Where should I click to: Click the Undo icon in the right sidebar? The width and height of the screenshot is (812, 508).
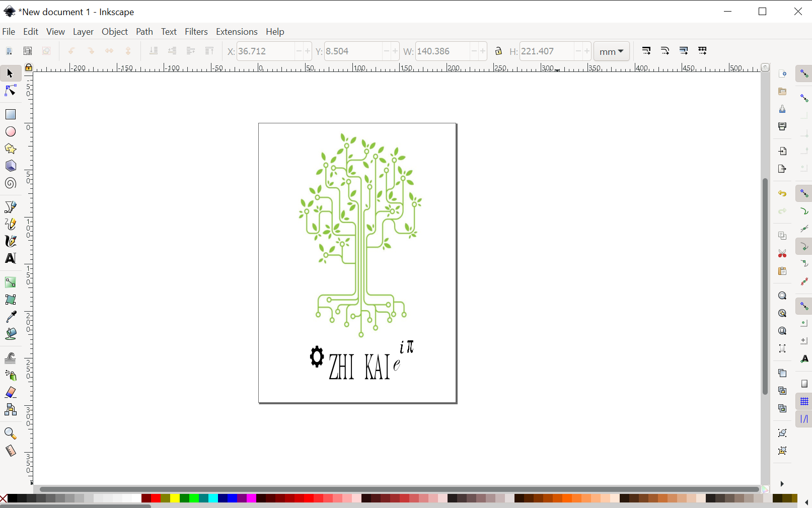(x=782, y=193)
